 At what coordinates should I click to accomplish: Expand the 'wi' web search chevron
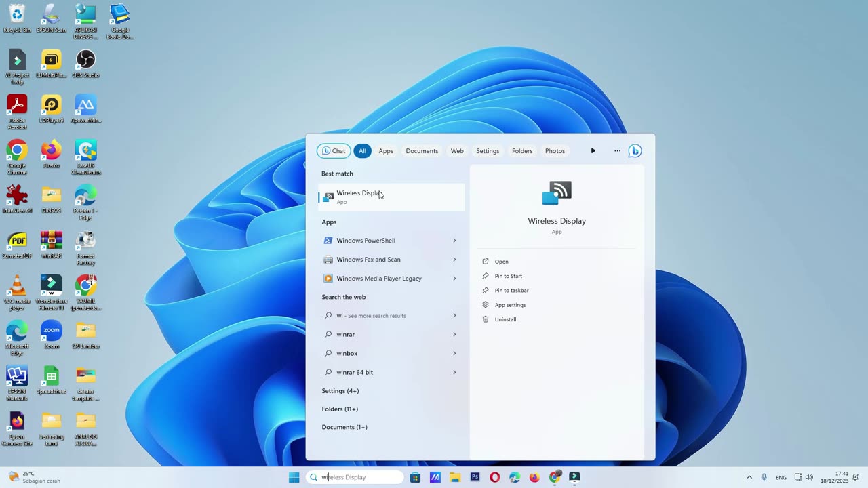point(454,316)
